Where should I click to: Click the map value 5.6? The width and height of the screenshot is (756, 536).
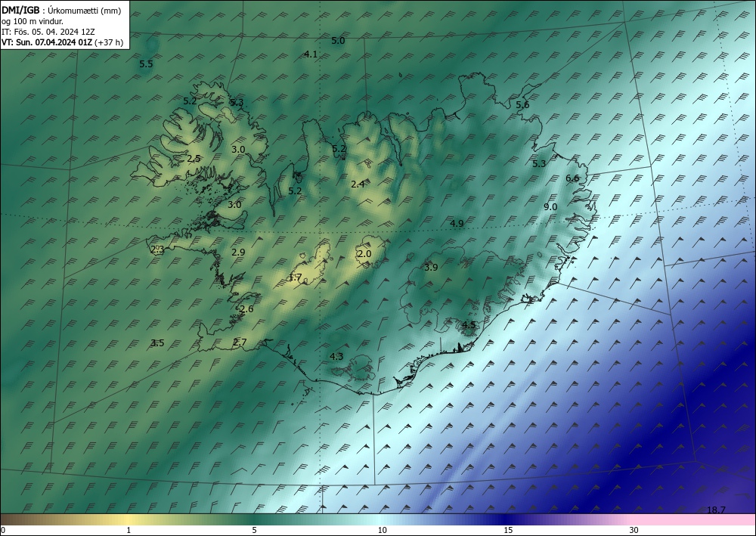522,105
